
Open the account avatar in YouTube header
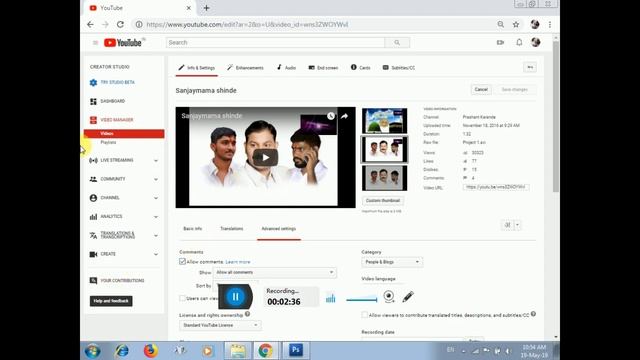click(x=536, y=42)
